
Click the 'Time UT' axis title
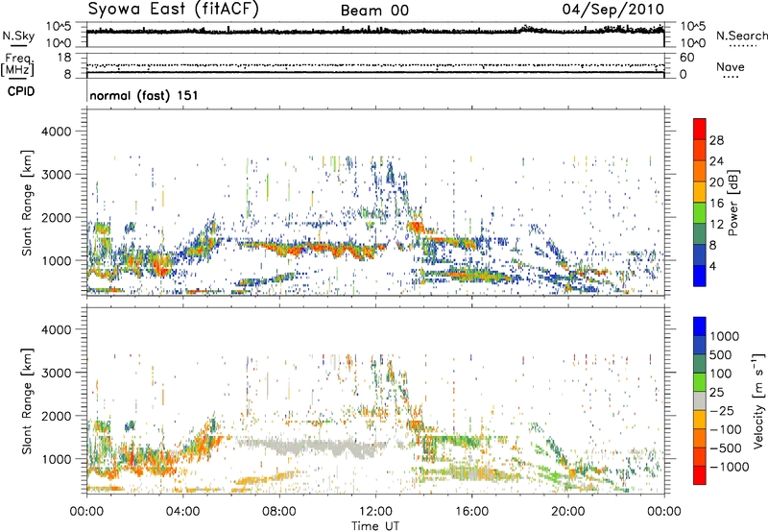(x=375, y=526)
